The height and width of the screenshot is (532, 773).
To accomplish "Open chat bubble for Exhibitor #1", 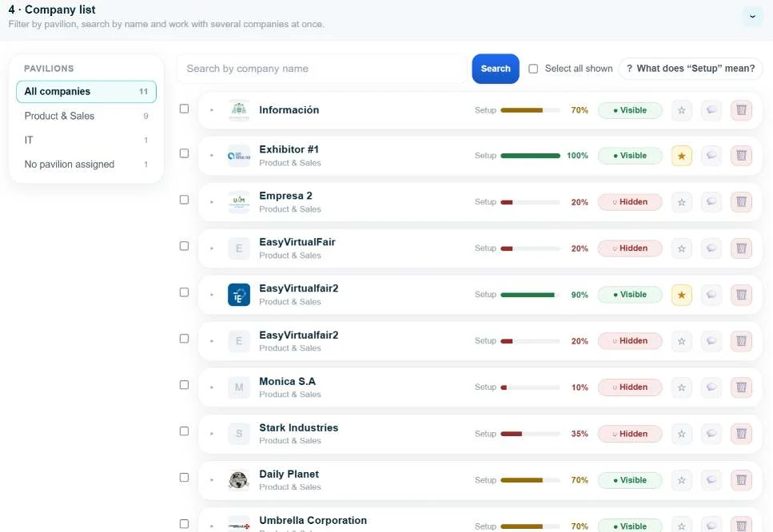I will [x=711, y=156].
